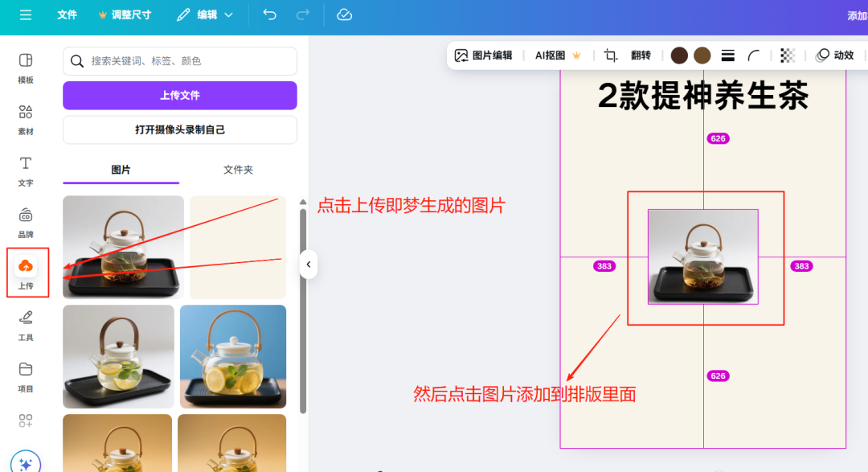Open the 项目 projects panel
The width and height of the screenshot is (868, 472).
tap(26, 377)
